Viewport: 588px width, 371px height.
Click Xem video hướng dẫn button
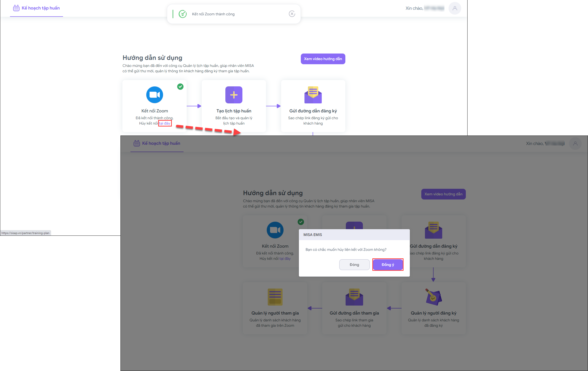pos(323,59)
